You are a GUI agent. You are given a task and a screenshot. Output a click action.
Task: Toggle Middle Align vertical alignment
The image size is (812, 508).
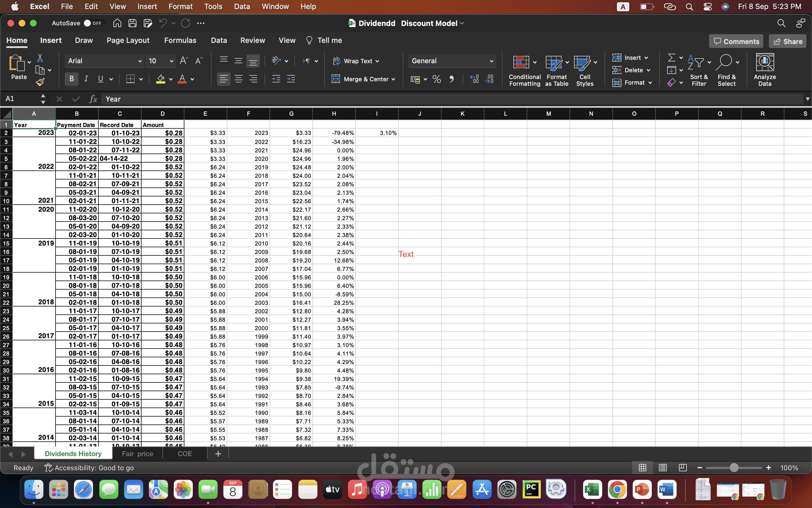[x=239, y=61]
